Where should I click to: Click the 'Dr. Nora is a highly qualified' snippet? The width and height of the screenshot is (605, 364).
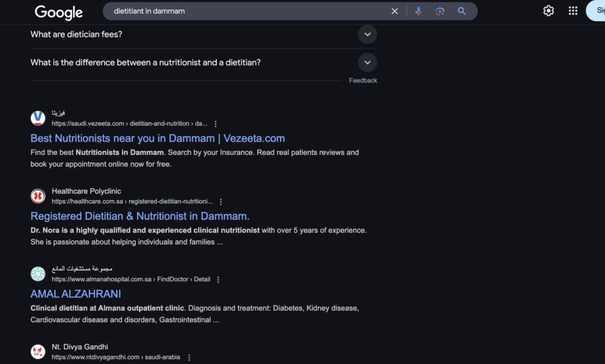(x=199, y=236)
